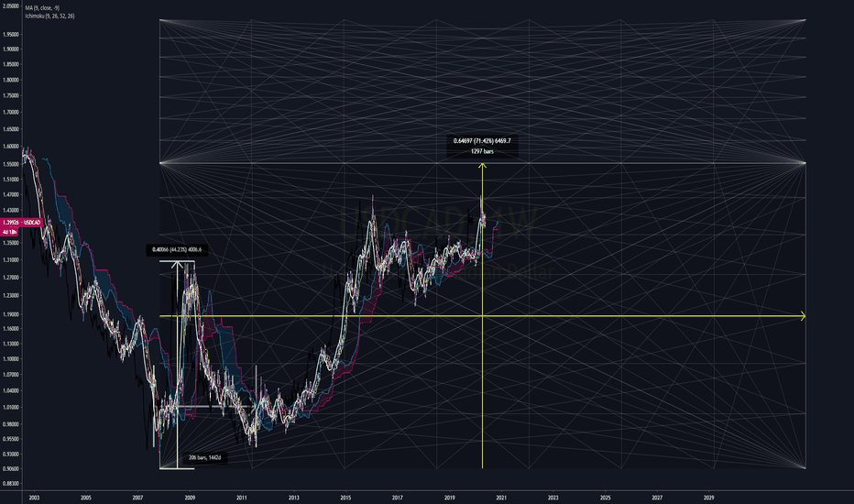Image resolution: width=854 pixels, height=504 pixels.
Task: Click the 2005 year on time axis
Action: click(x=86, y=498)
